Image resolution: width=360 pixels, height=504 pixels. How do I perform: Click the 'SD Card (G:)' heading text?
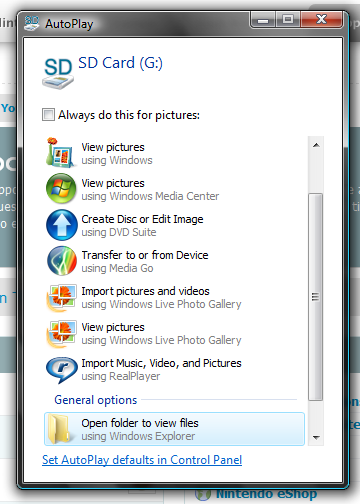[120, 63]
